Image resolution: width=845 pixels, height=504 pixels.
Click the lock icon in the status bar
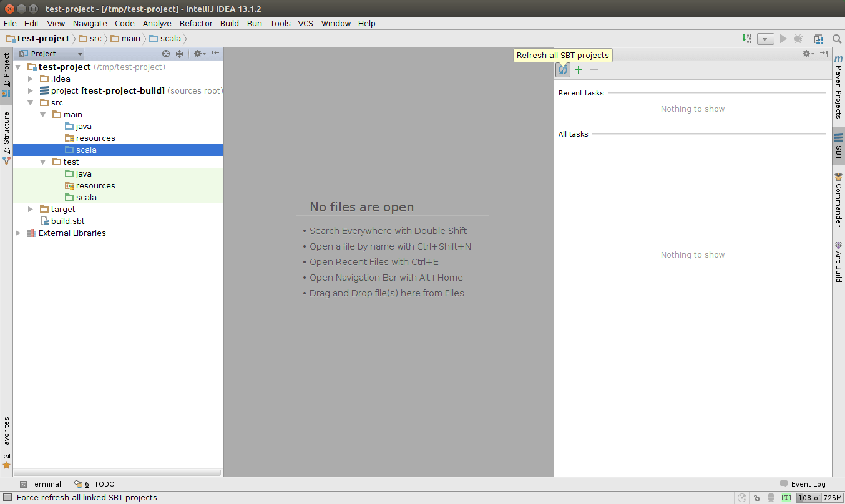click(756, 498)
